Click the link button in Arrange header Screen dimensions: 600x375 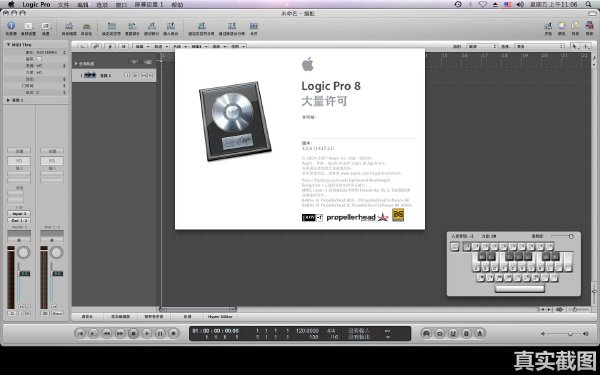96,46
